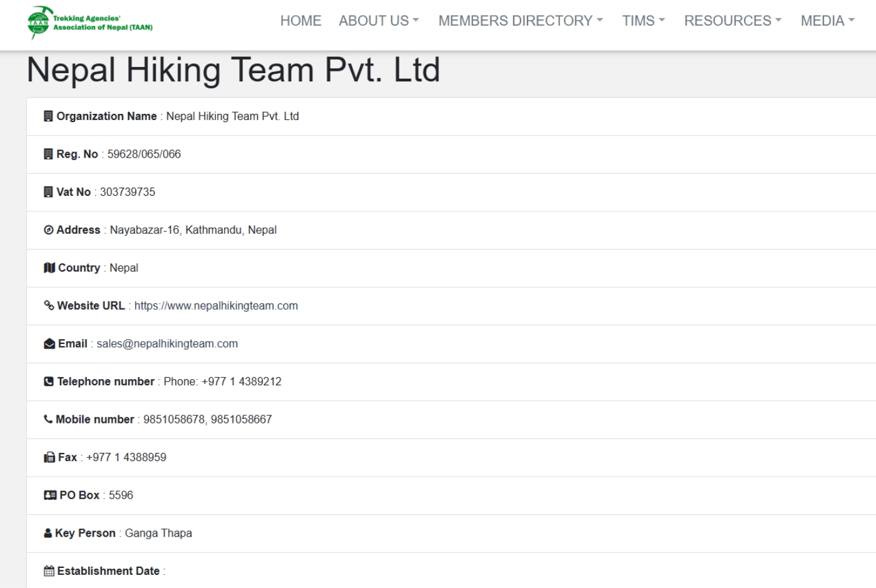The width and height of the screenshot is (876, 588).
Task: Click the building icon beside Organization Name
Action: [x=48, y=116]
